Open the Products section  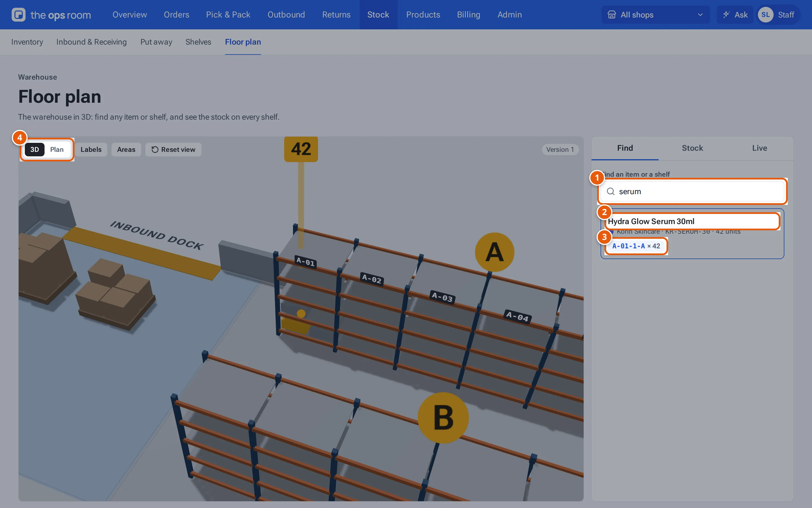[x=423, y=15]
